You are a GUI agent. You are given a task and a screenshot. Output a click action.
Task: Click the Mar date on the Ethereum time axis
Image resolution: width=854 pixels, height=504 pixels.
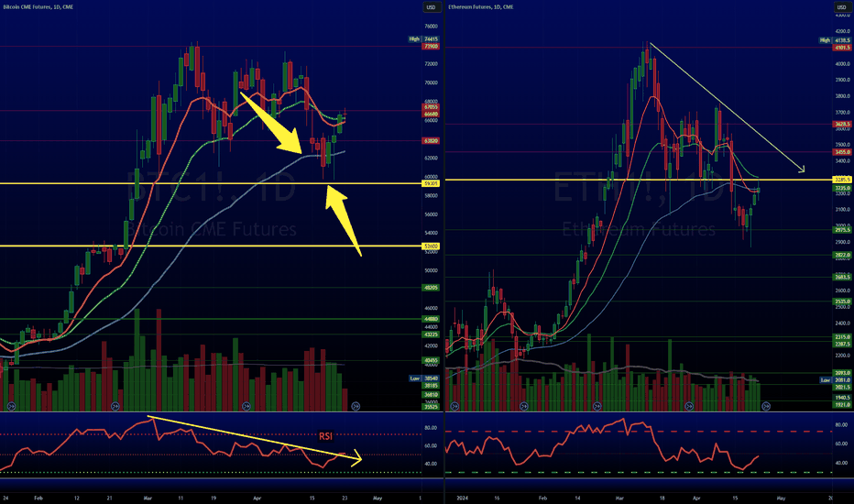click(x=619, y=498)
